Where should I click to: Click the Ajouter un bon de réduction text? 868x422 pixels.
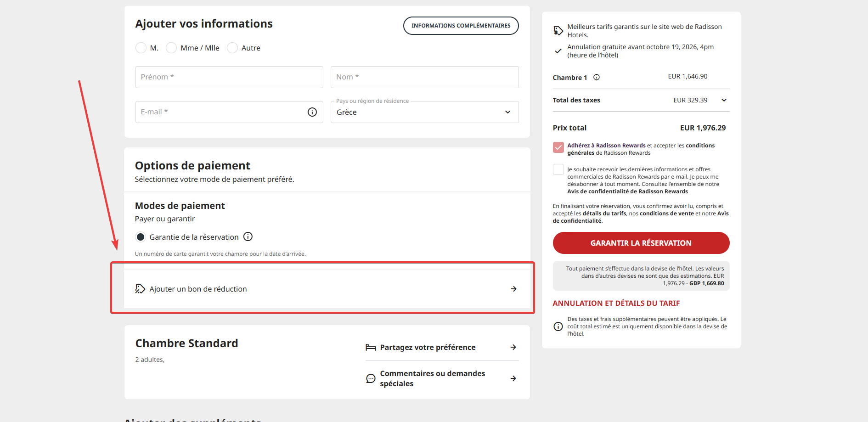198,289
